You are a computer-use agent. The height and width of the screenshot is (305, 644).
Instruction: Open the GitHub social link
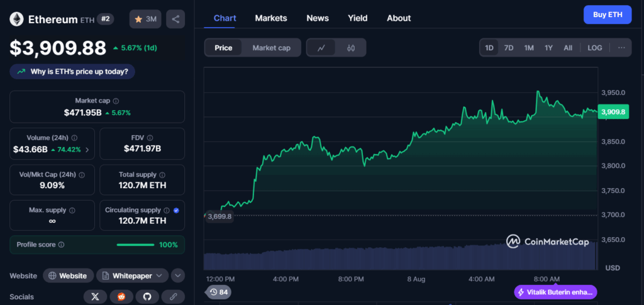pyautogui.click(x=147, y=297)
